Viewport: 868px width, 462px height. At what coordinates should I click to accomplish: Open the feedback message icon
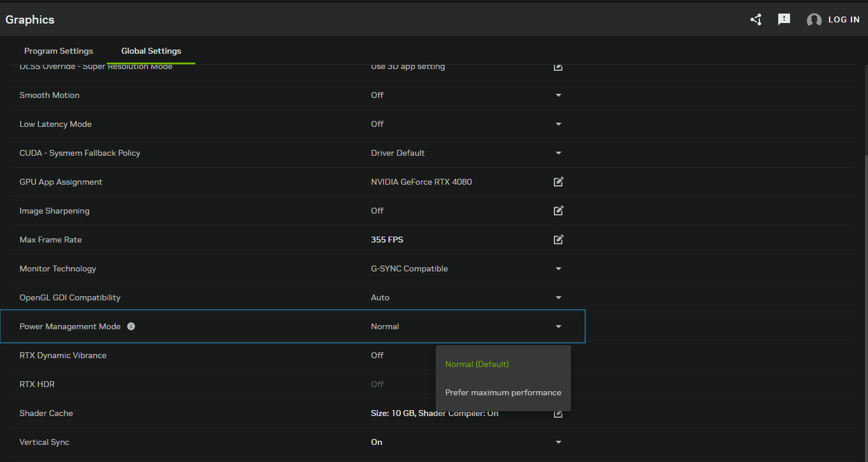pos(784,19)
